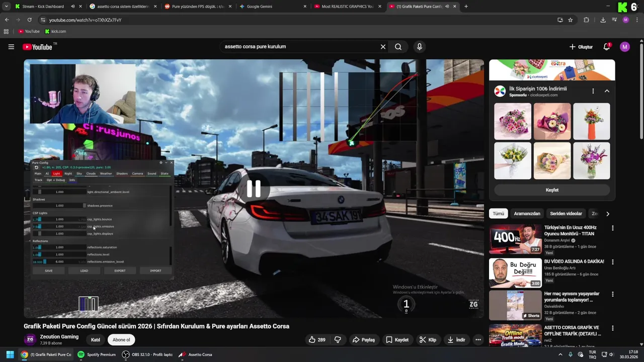Open the YouTube notifications bell
644x362 pixels.
click(607, 47)
